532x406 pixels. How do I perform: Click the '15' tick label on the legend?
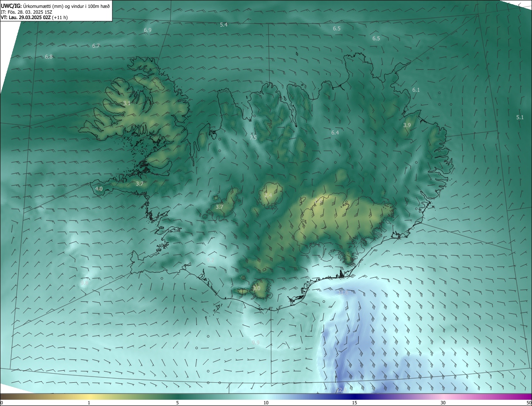click(x=355, y=403)
